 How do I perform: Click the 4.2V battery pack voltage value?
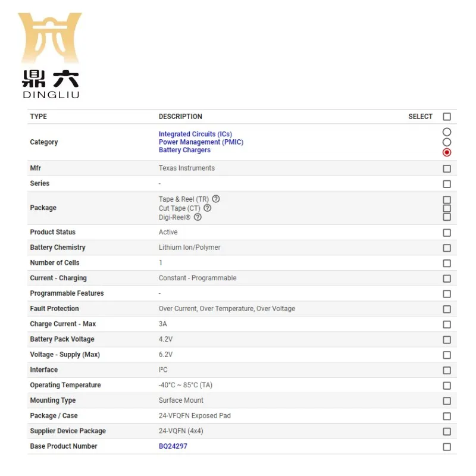click(x=165, y=339)
